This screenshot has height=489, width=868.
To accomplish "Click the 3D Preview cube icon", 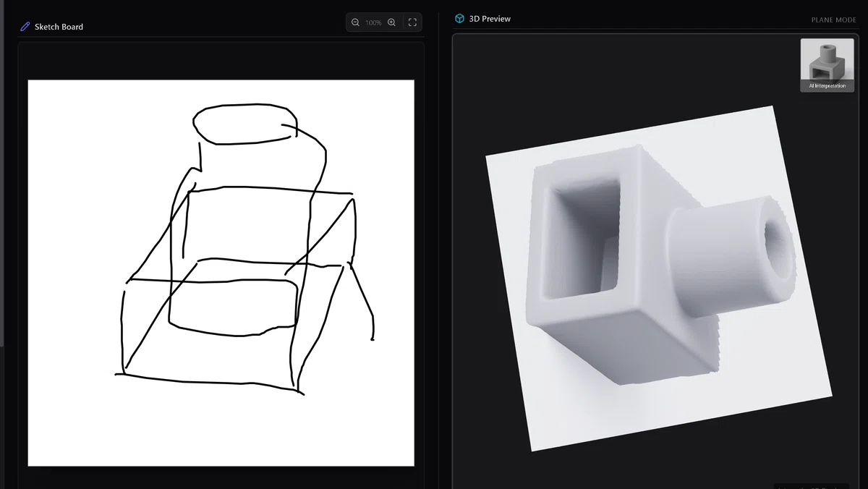I will coord(459,19).
